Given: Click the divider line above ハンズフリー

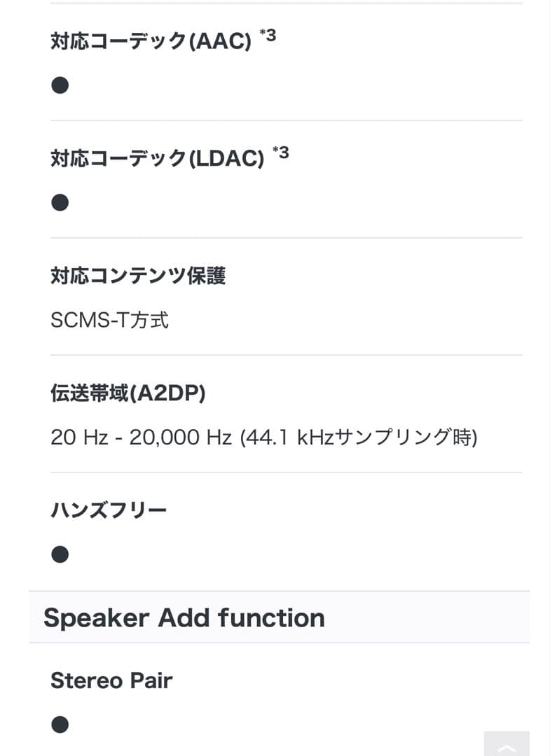Looking at the screenshot, I should coord(286,472).
